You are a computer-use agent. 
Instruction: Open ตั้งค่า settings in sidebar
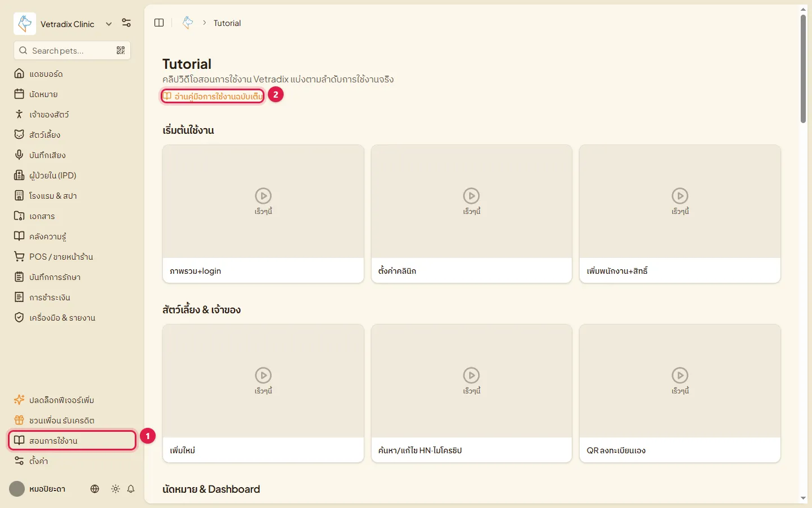point(72,461)
